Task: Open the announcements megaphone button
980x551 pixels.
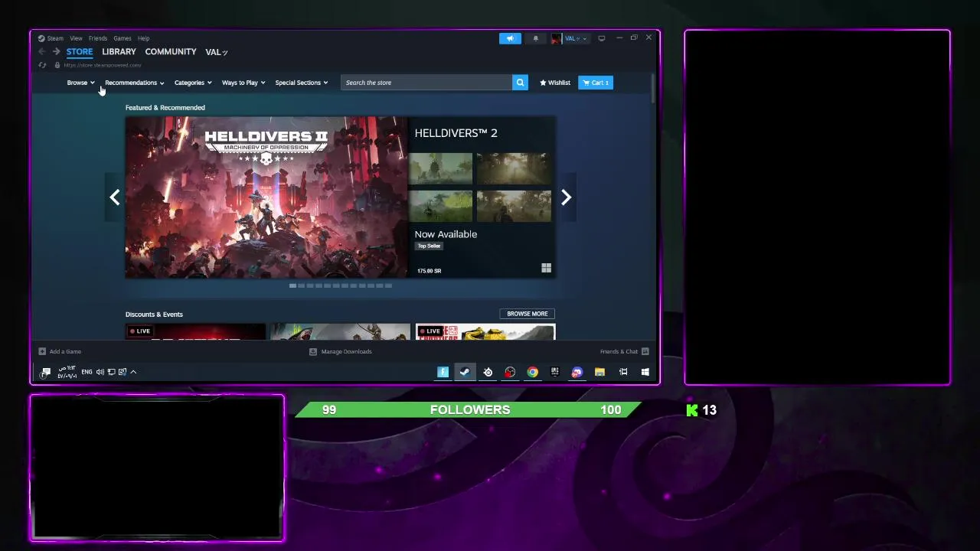Action: [x=510, y=38]
